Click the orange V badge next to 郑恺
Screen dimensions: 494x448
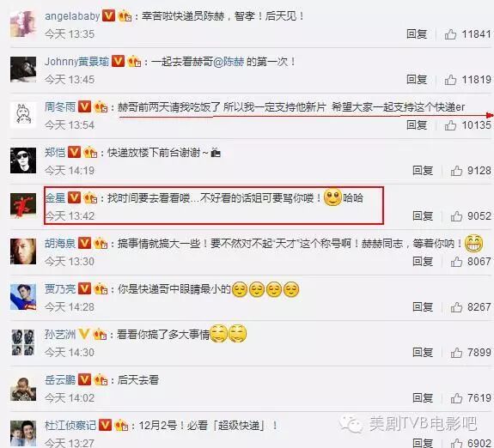75,153
